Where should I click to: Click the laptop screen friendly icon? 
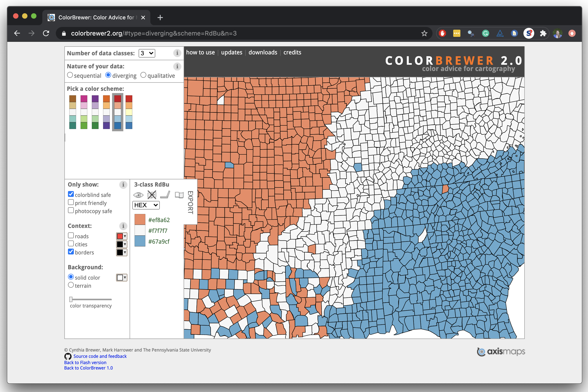[165, 195]
